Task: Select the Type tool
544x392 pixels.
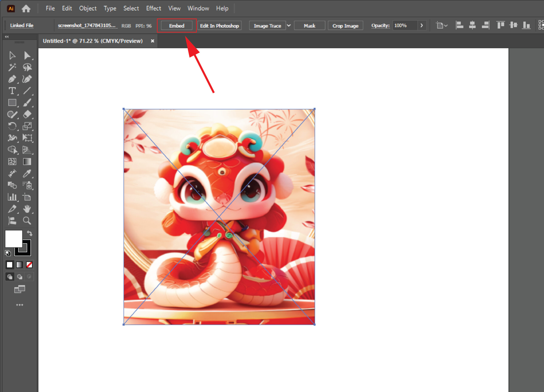Action: [x=12, y=91]
